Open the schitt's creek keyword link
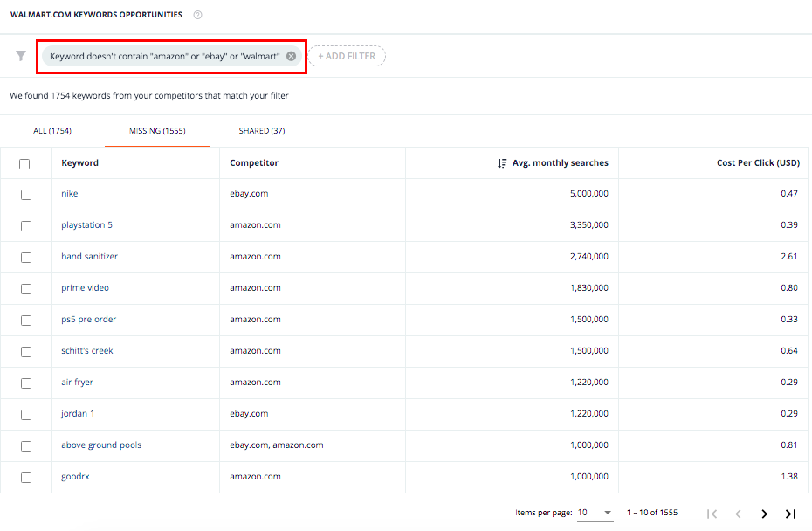The width and height of the screenshot is (812, 531). coord(87,350)
